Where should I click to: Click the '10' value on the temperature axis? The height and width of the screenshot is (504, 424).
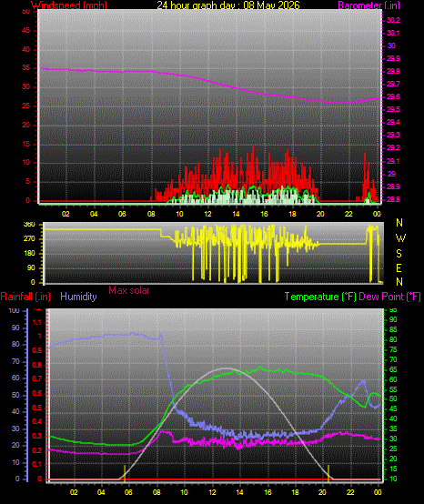(x=393, y=479)
